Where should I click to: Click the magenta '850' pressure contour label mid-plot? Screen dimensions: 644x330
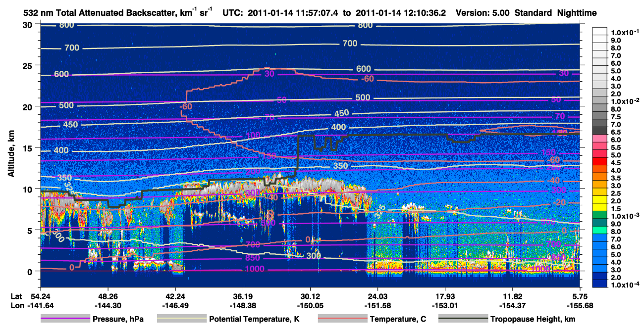[252, 258]
